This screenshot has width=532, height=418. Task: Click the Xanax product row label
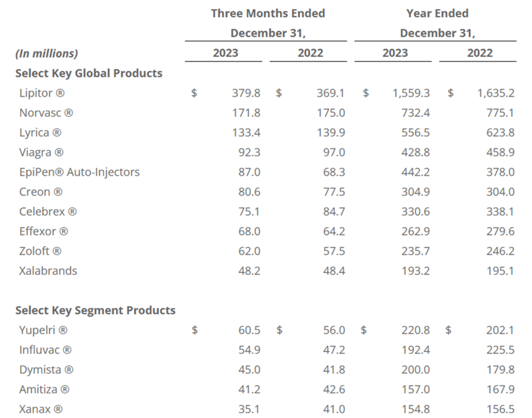point(41,409)
